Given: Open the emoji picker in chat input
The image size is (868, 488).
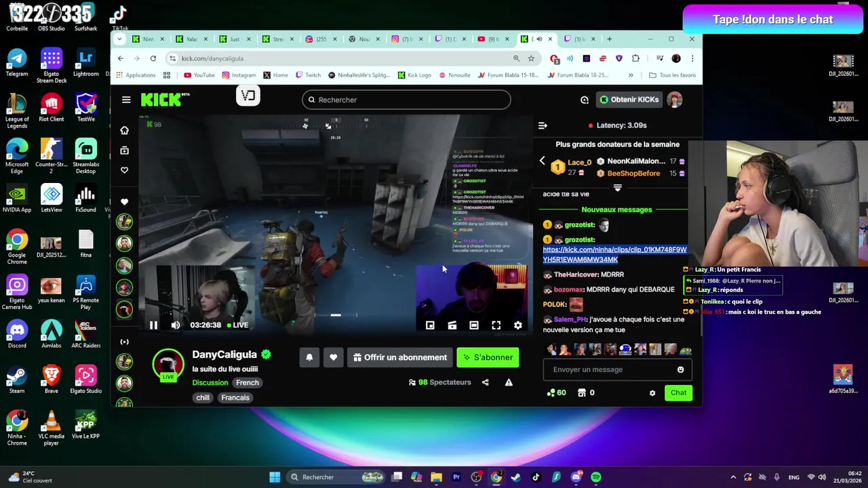Looking at the screenshot, I should click(680, 369).
